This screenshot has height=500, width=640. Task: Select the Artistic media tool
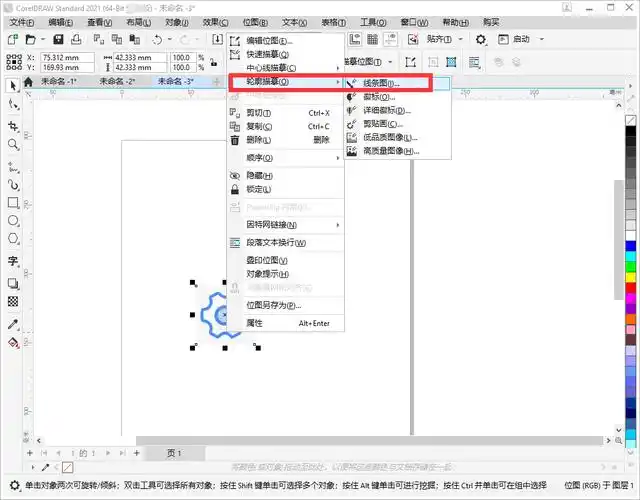(13, 185)
